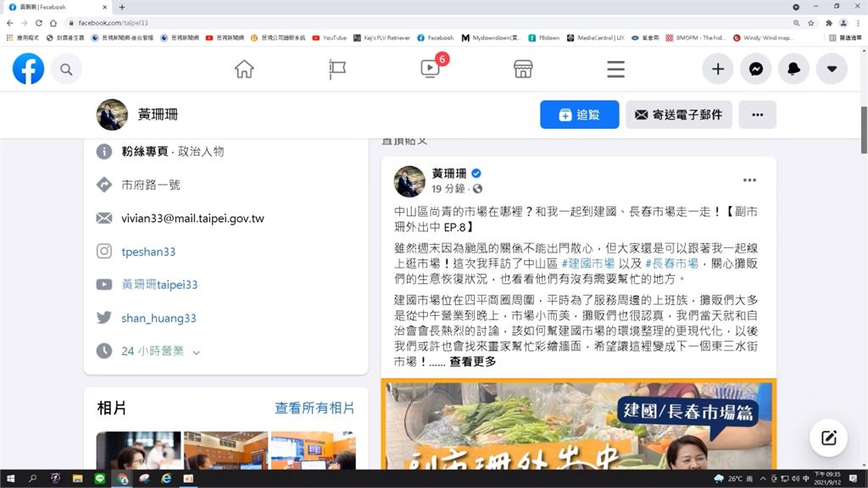Screen dimensions: 868x488
Task: Open the Home feed icon
Action: pos(244,69)
